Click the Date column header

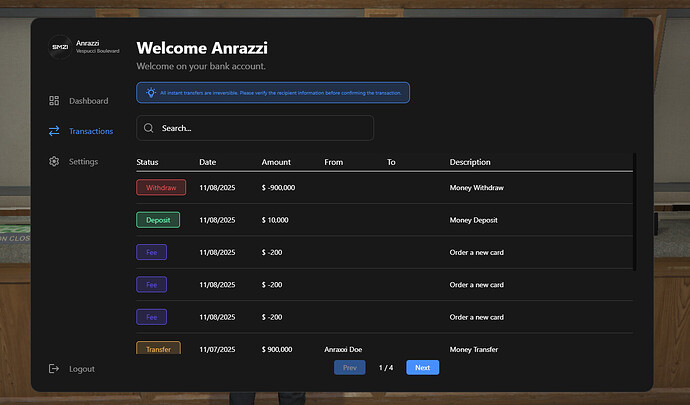[x=208, y=162]
